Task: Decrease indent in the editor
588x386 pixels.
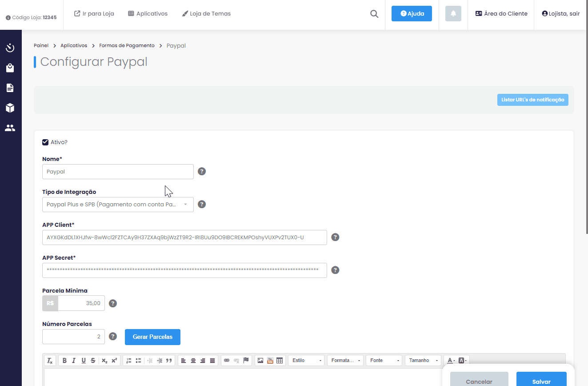Action: (x=150, y=360)
